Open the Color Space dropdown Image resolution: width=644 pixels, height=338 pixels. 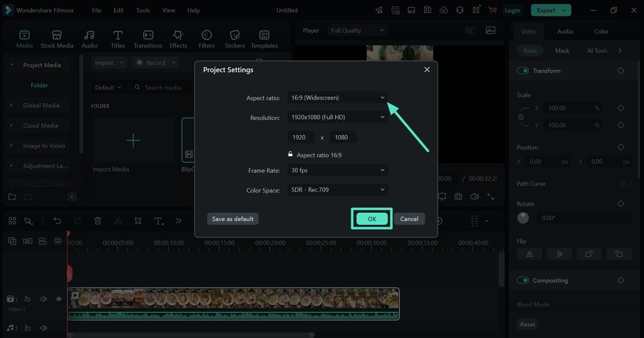[337, 190]
